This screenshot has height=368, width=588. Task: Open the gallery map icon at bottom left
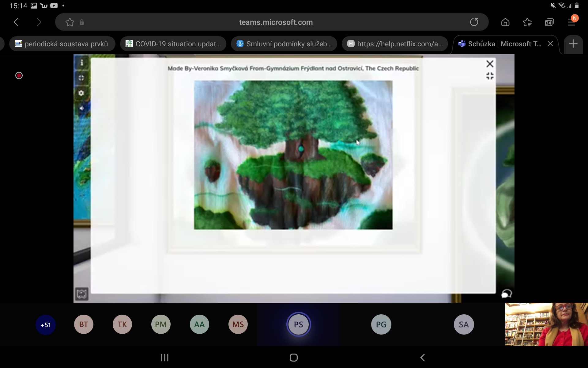click(x=82, y=294)
